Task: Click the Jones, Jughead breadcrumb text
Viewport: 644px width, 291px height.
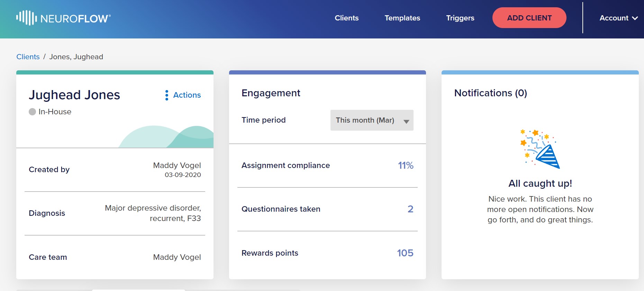Action: coord(76,57)
